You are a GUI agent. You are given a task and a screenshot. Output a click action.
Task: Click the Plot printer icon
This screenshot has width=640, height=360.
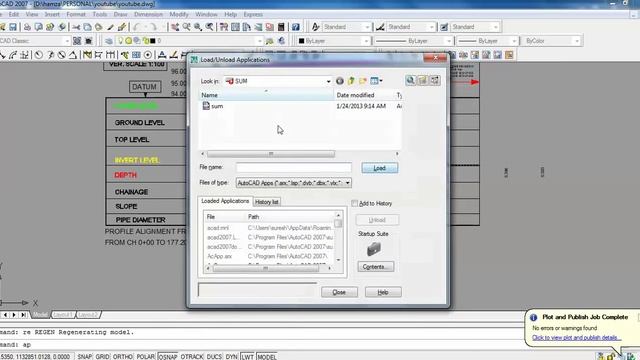click(x=27, y=27)
